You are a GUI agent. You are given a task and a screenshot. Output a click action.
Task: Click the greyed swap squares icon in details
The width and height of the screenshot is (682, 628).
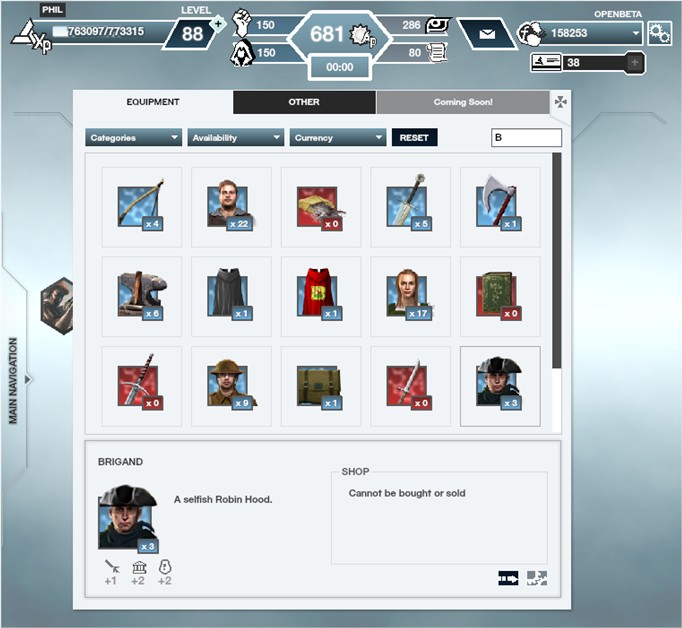(x=537, y=578)
